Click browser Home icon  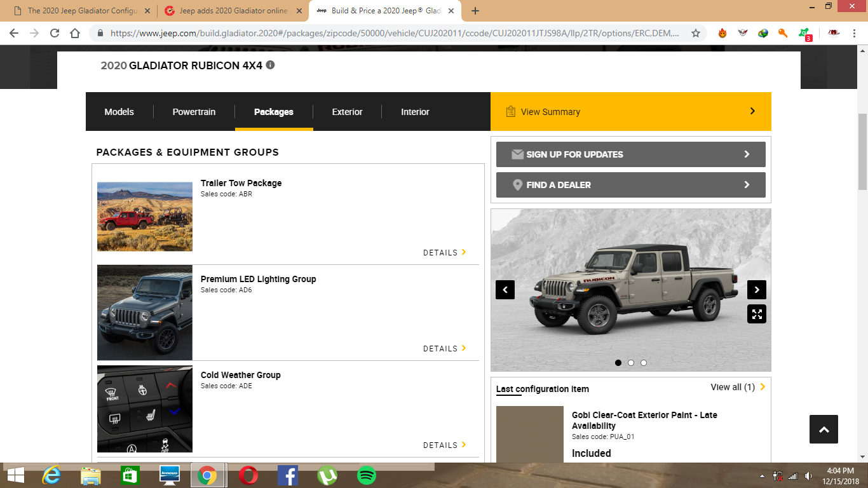click(75, 33)
